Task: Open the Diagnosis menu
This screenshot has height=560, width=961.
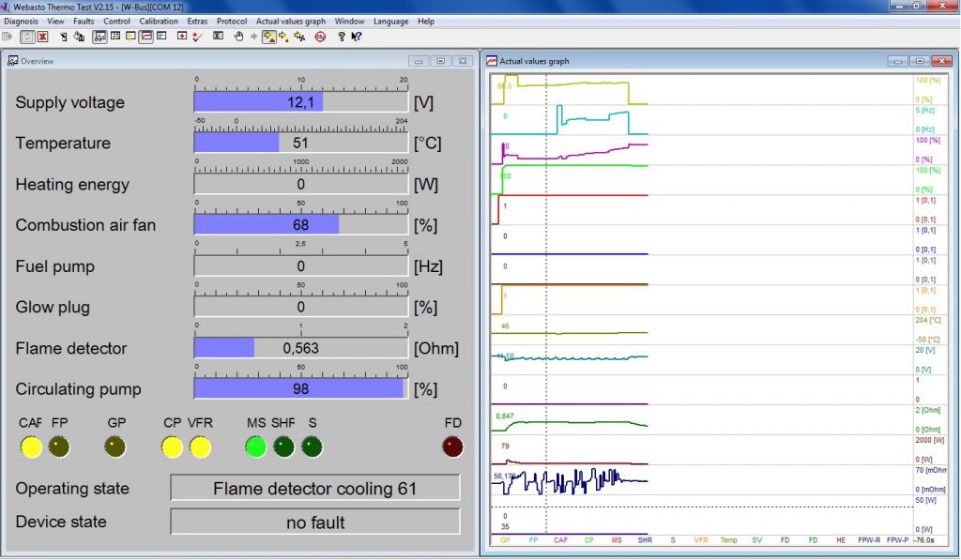Action: point(21,21)
